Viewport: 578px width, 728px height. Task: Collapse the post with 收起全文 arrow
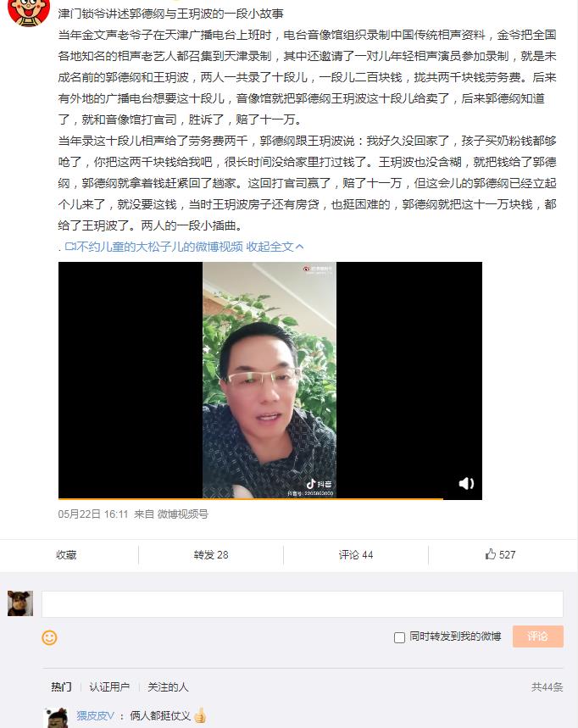click(x=275, y=247)
